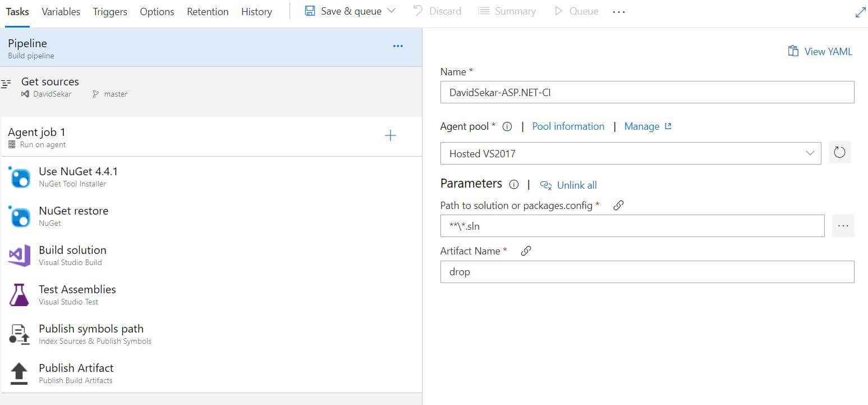Click the Queue play icon
The height and width of the screenshot is (405, 868).
[558, 11]
